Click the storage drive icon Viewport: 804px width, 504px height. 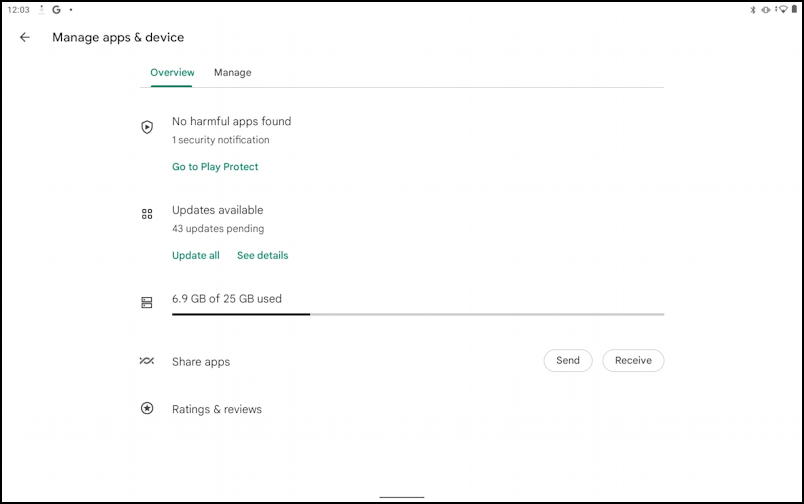pos(147,303)
